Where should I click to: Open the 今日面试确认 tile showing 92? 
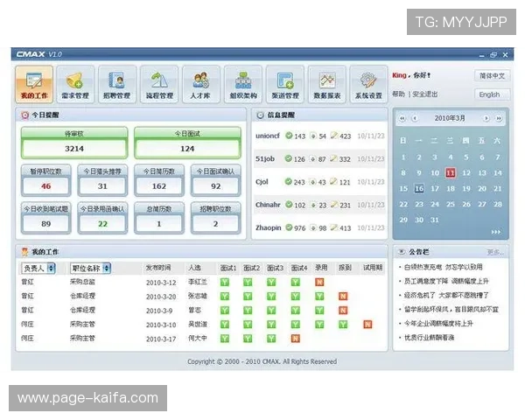[x=215, y=180]
